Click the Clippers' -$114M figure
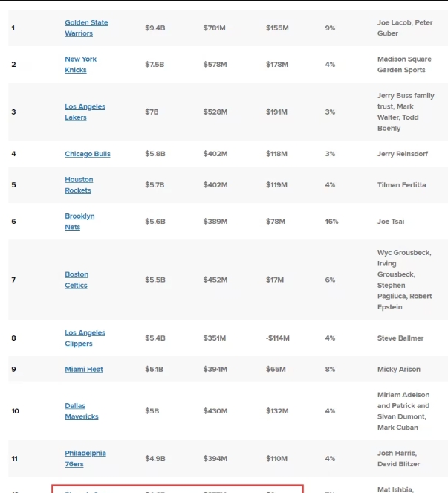Image resolution: width=448 pixels, height=493 pixels. pyautogui.click(x=277, y=338)
